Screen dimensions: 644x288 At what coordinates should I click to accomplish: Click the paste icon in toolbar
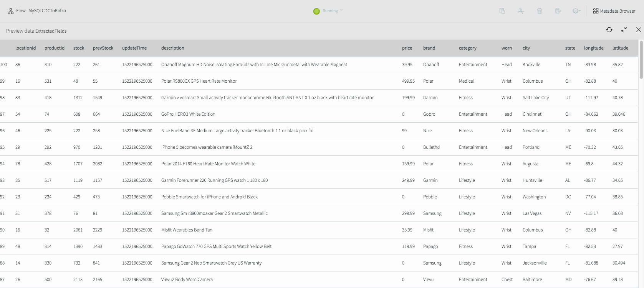(502, 11)
